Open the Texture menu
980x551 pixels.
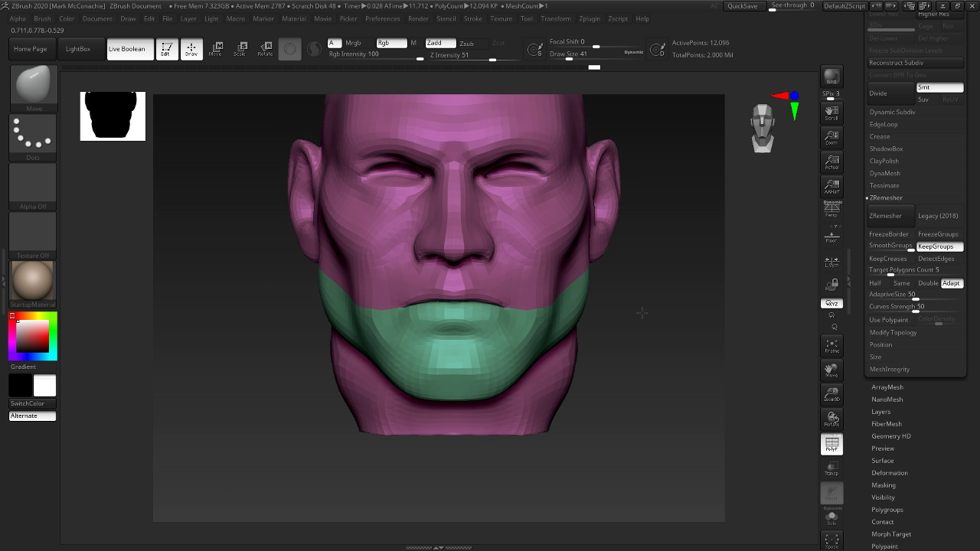501,18
